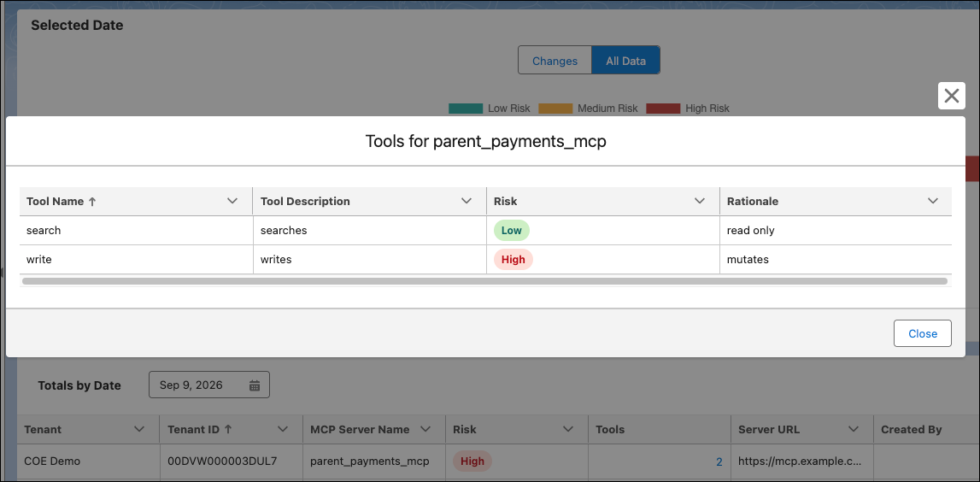This screenshot has width=980, height=482.
Task: Select the 'search' tool name cell
Action: 136,230
